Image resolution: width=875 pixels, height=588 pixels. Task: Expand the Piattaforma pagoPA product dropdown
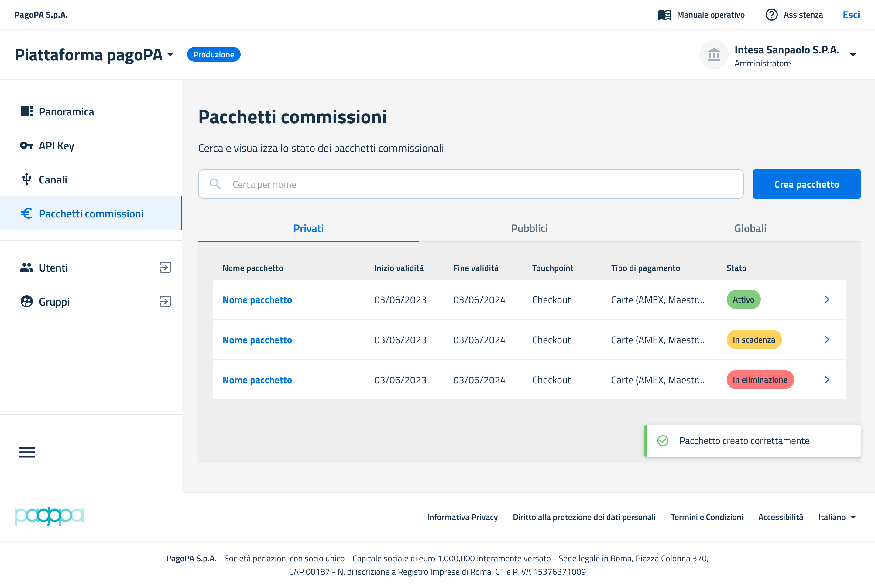(x=170, y=55)
